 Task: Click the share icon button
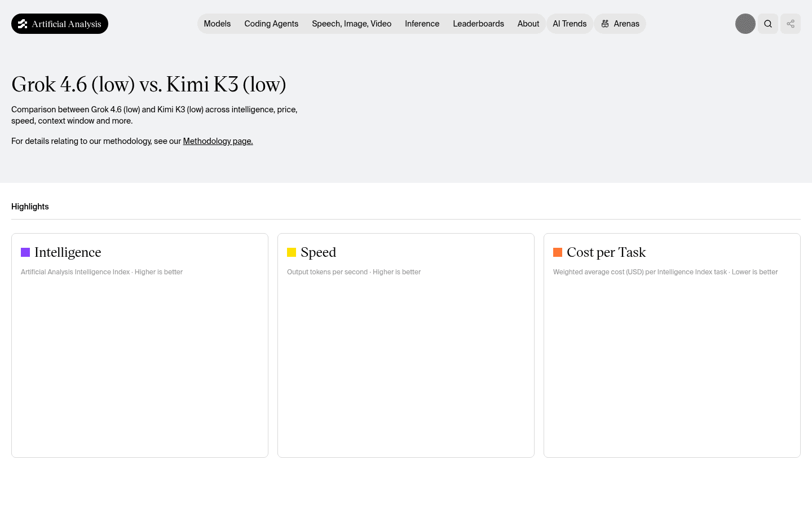tap(791, 24)
